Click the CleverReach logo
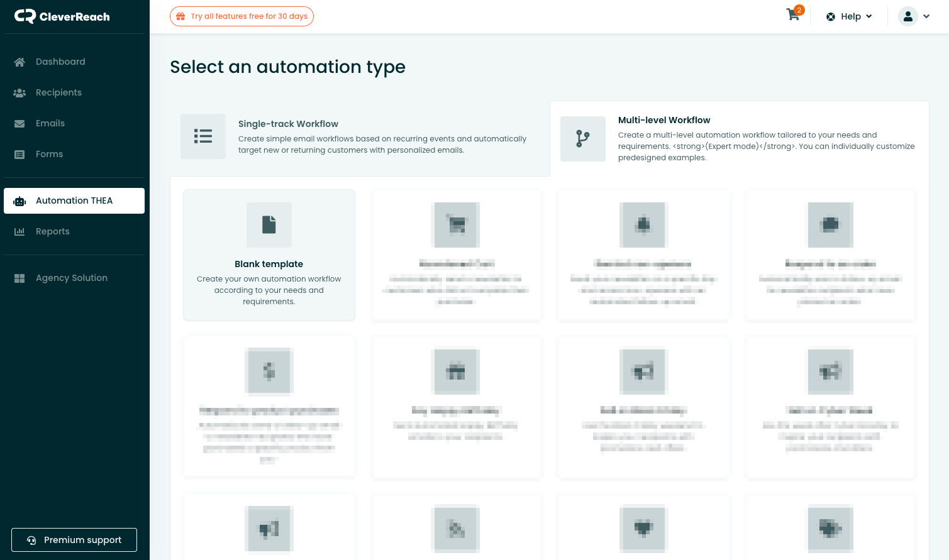This screenshot has height=560, width=949. [x=62, y=16]
